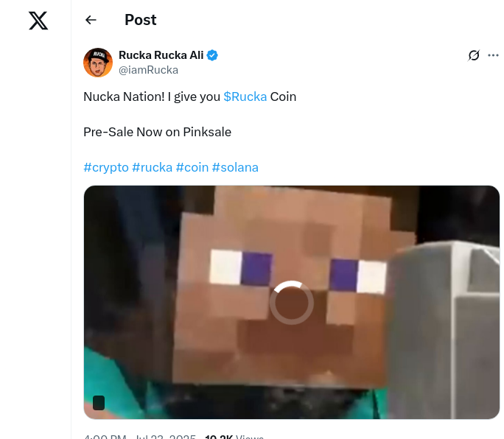Screen dimensions: 504x439
Task: Open the #solana hashtag
Action: click(x=235, y=167)
